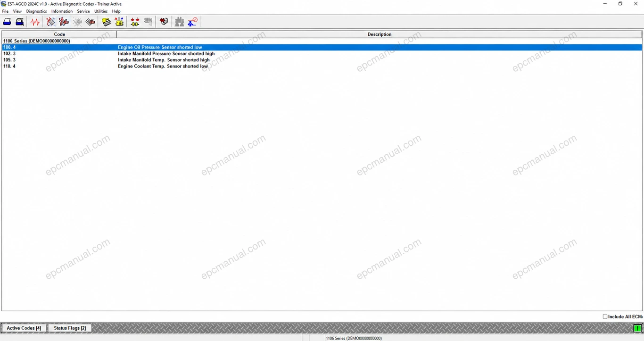The height and width of the screenshot is (341, 644).
Task: Open the View menu
Action: [x=17, y=11]
